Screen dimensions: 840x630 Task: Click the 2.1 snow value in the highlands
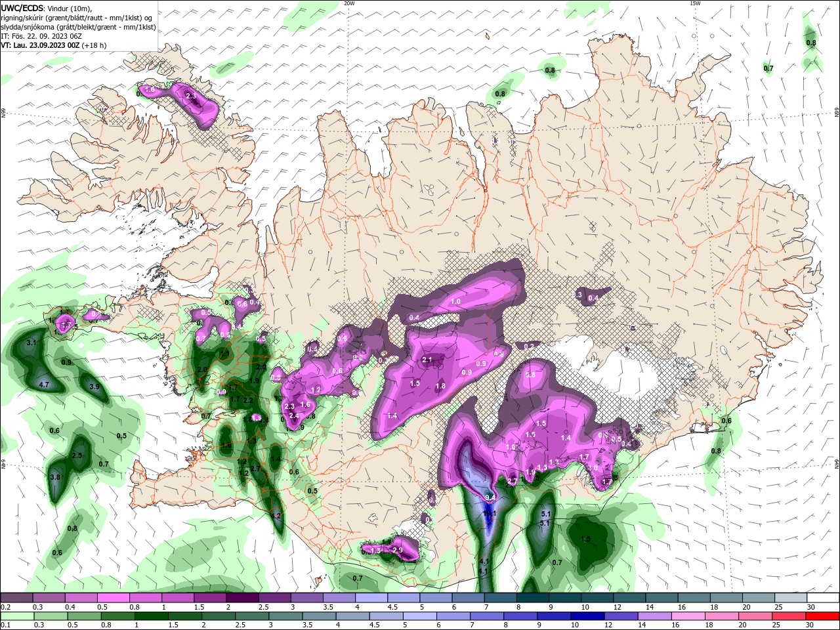tap(427, 360)
